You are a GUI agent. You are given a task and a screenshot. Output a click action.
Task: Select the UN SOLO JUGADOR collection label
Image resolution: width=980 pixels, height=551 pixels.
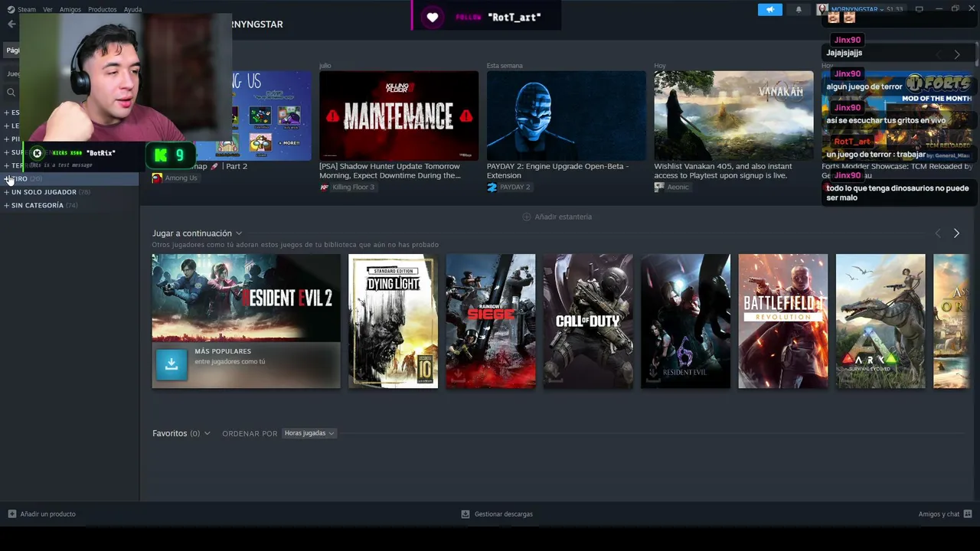pos(44,192)
